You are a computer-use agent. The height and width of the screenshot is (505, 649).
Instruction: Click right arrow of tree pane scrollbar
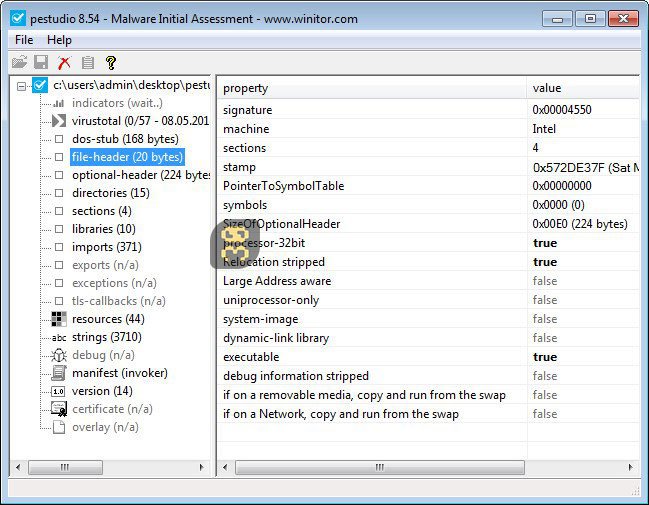(x=202, y=467)
